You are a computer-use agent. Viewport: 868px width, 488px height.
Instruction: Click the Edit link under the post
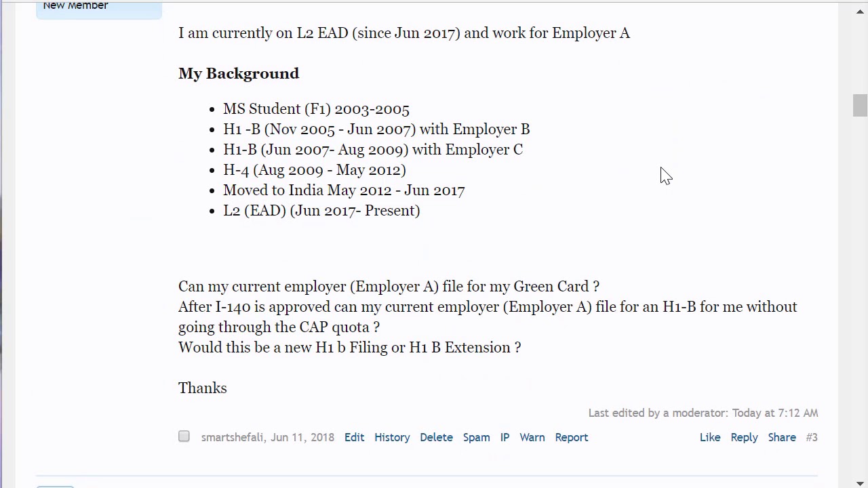coord(354,437)
